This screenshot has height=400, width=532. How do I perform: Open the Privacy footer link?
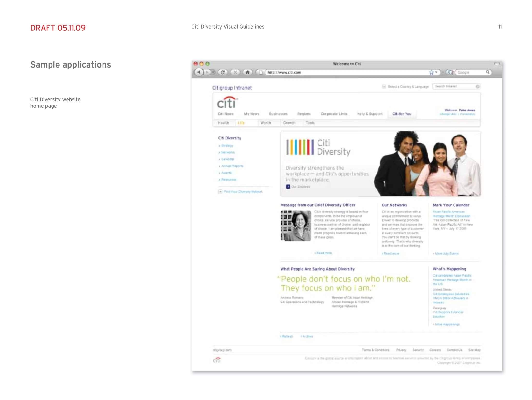401,350
